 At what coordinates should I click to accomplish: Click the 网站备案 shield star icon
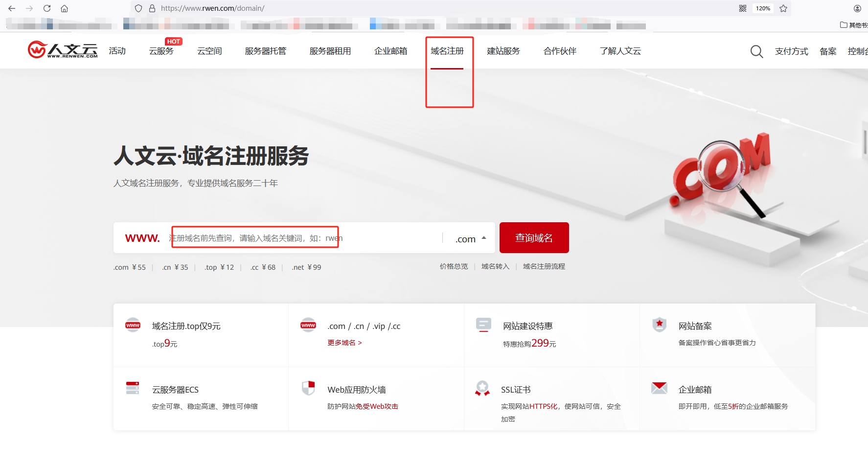[x=660, y=325]
